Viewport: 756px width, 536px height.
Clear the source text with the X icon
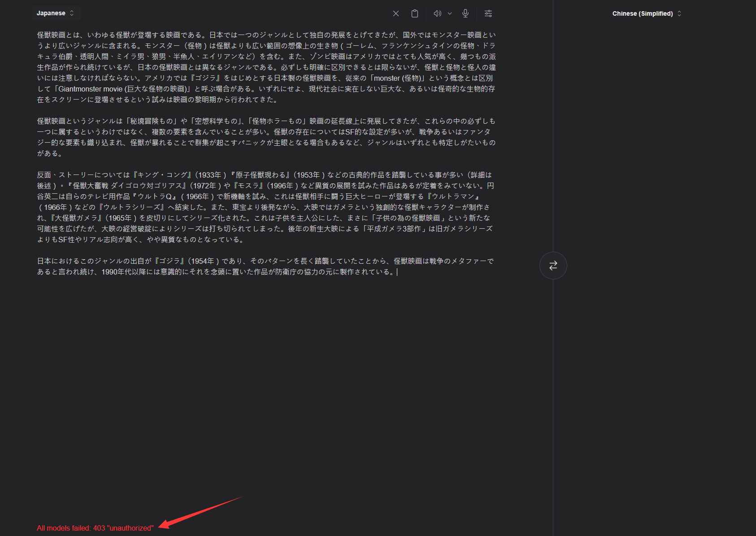pos(395,13)
